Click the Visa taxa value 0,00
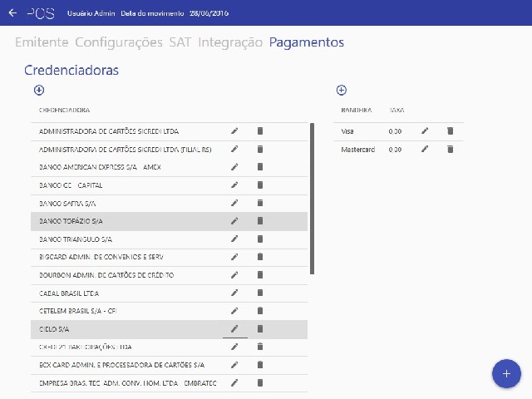The width and height of the screenshot is (532, 399). tap(396, 131)
